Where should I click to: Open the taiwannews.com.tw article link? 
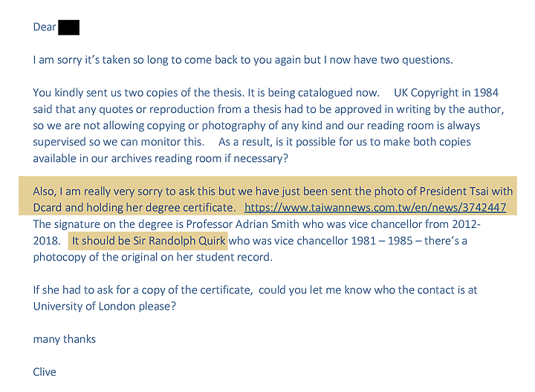tap(375, 208)
